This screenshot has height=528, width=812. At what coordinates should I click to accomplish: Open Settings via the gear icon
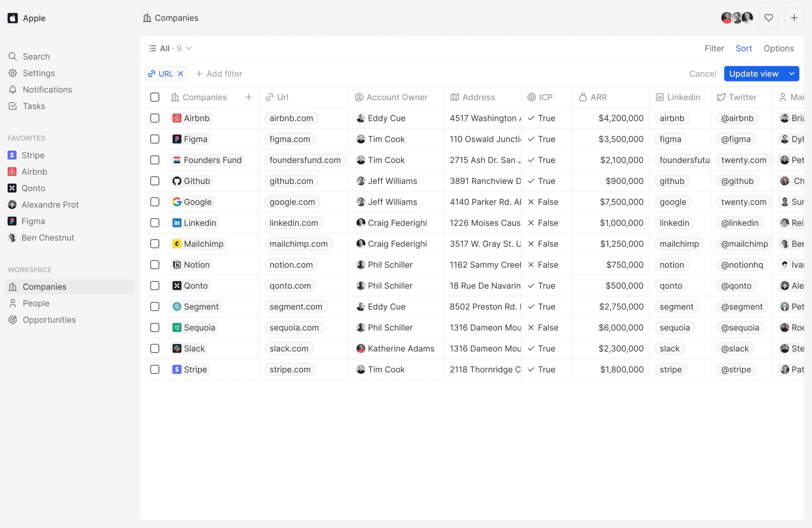38,73
